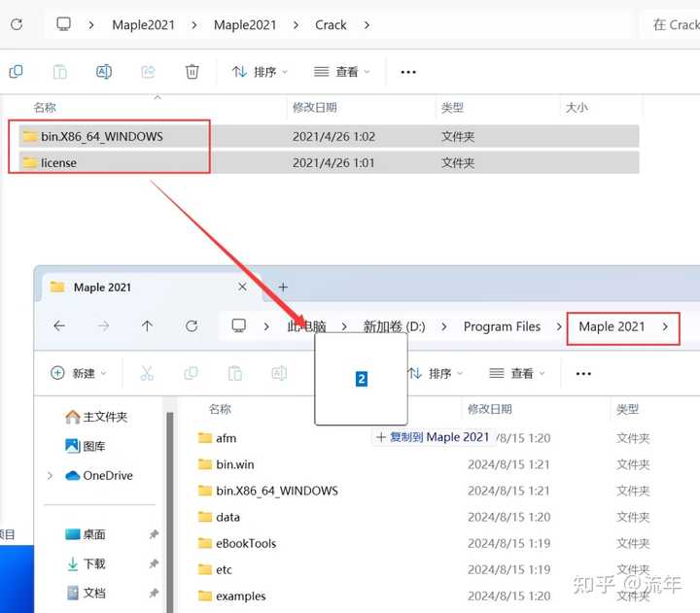Open OneDrive in navigation pane
The width and height of the screenshot is (700, 613).
point(99,476)
